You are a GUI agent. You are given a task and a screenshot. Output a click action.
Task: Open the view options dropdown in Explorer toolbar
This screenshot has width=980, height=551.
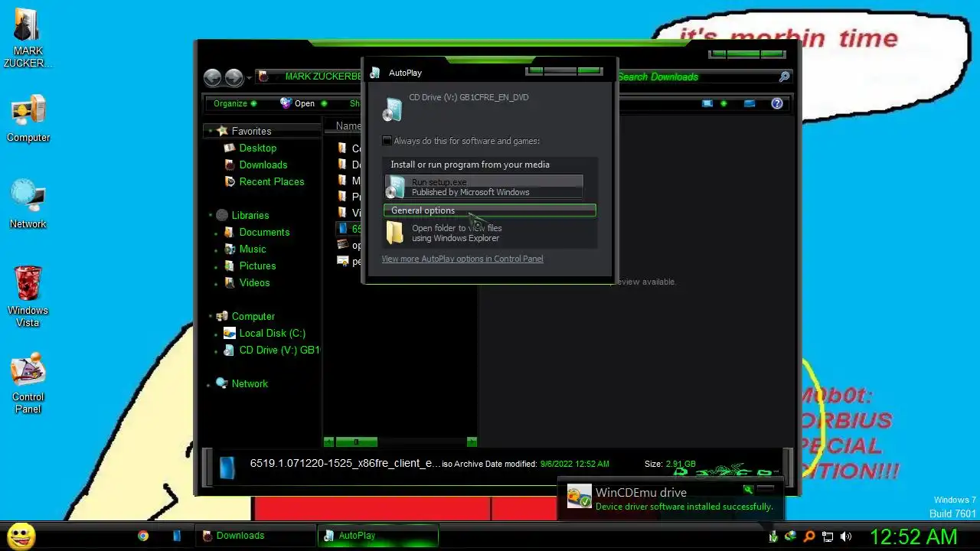click(x=724, y=103)
